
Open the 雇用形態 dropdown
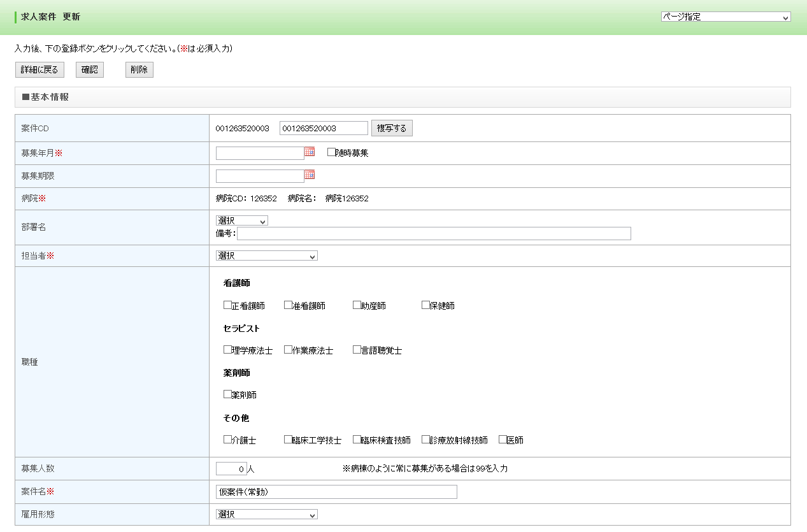coord(267,514)
